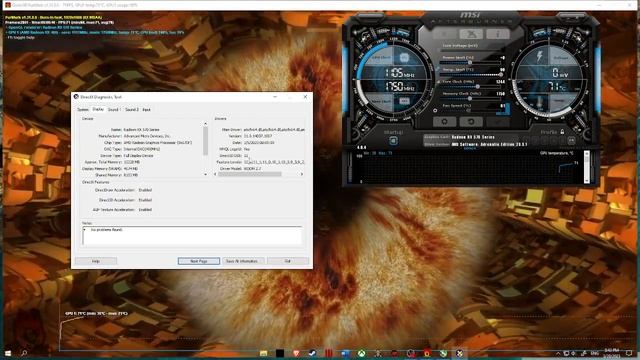The width and height of the screenshot is (640, 360).
Task: Open the green taskbar app icon
Action: click(443, 353)
